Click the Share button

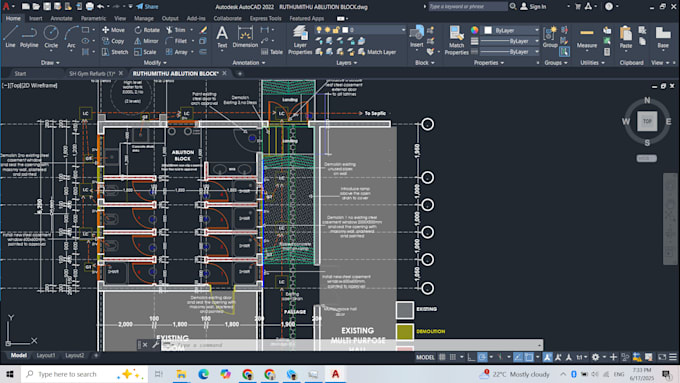(x=147, y=7)
